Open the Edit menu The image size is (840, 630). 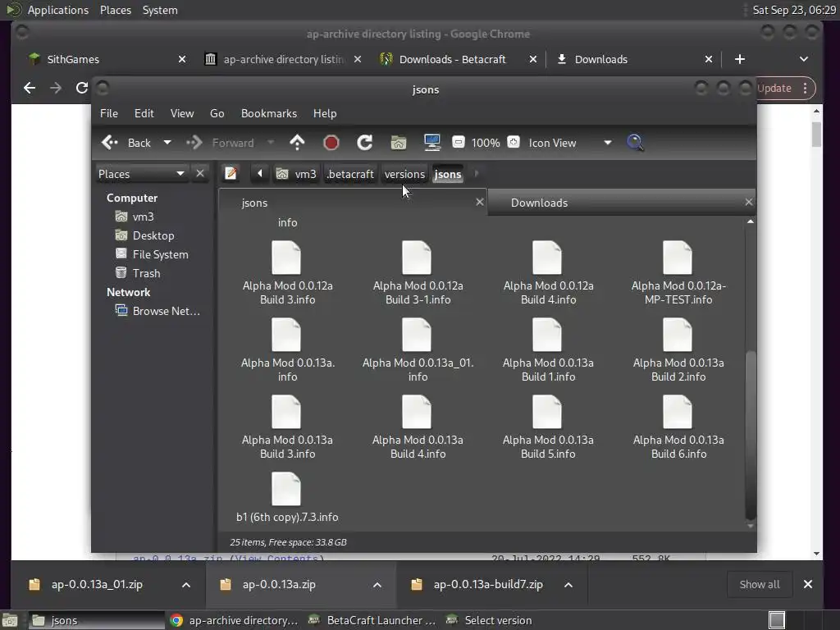(144, 113)
